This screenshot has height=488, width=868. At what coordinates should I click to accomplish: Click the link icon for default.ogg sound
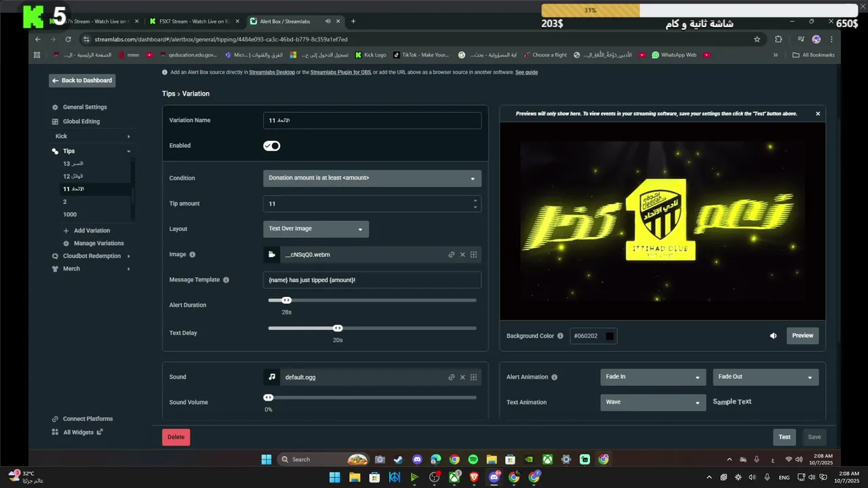click(452, 378)
